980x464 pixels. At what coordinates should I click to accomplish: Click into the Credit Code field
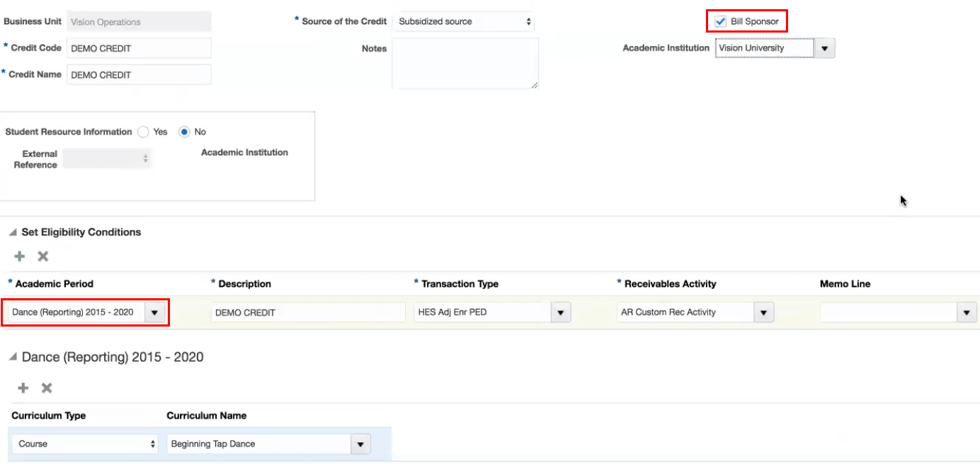click(139, 48)
